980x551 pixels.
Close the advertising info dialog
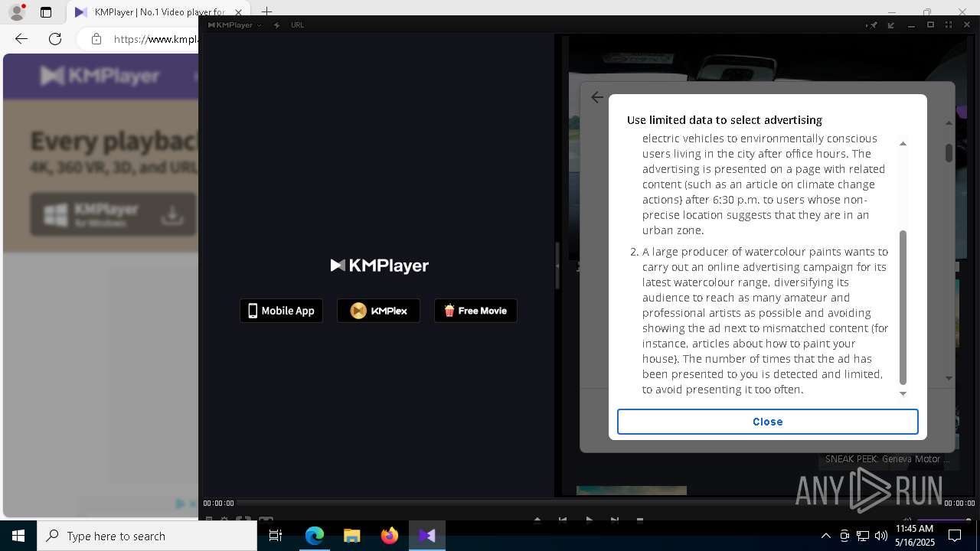click(767, 422)
